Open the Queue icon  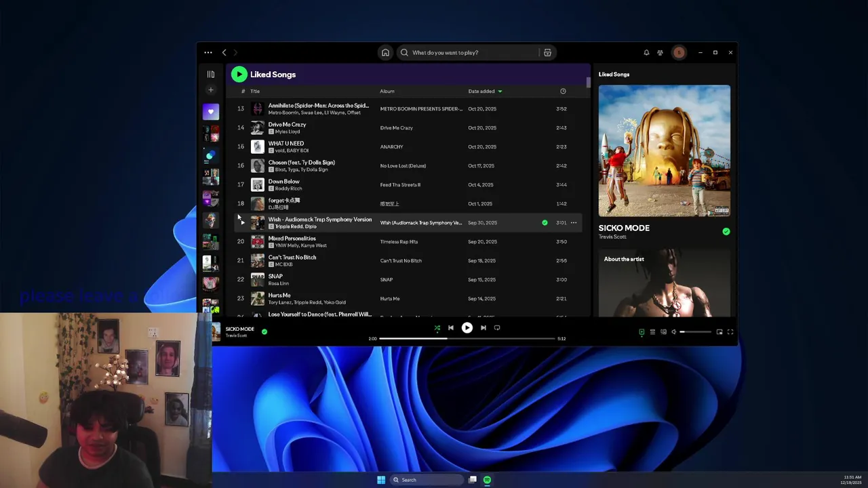652,332
